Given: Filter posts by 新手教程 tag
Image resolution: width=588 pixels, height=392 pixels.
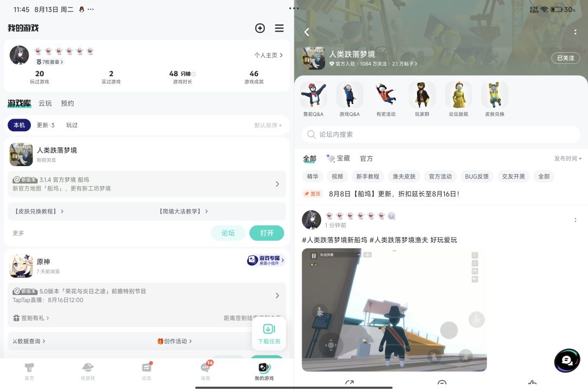Looking at the screenshot, I should click(x=368, y=176).
